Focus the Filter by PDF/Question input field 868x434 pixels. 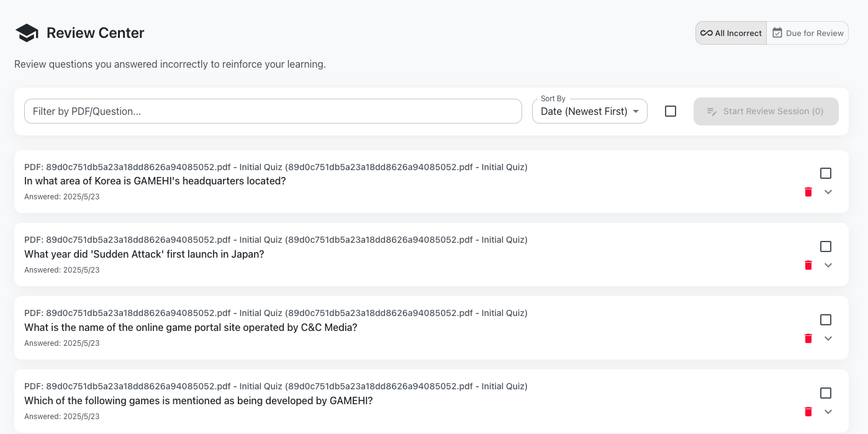coord(273,111)
